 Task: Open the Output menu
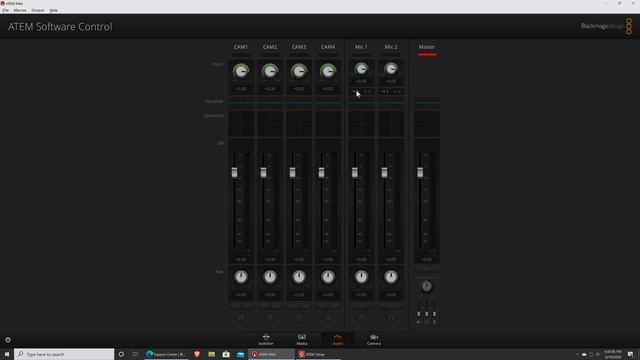(38, 10)
